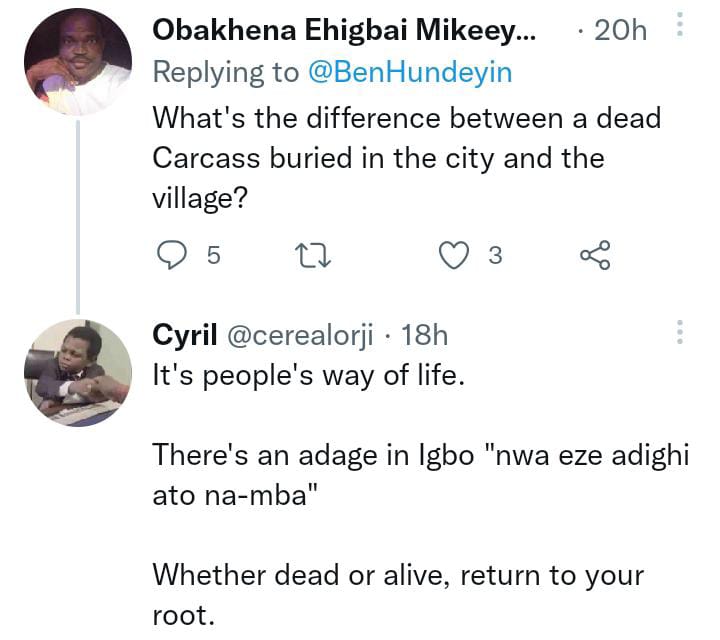Select the "It's people's way of life" line
The width and height of the screenshot is (720, 640).
(x=308, y=377)
